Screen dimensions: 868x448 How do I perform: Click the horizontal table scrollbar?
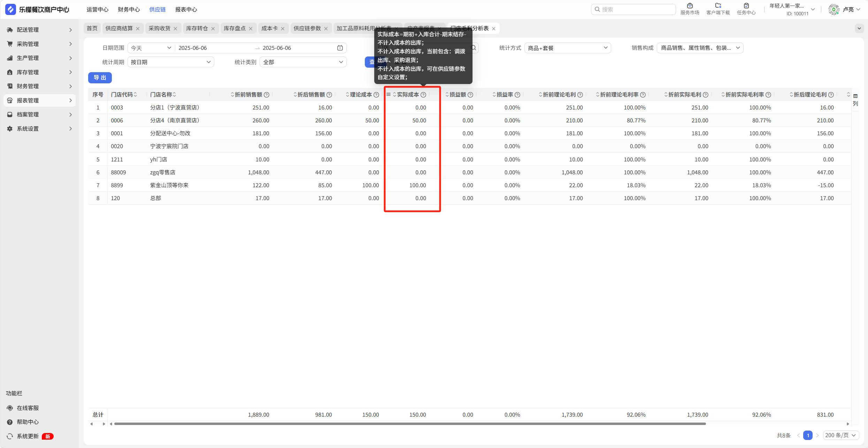point(409,424)
